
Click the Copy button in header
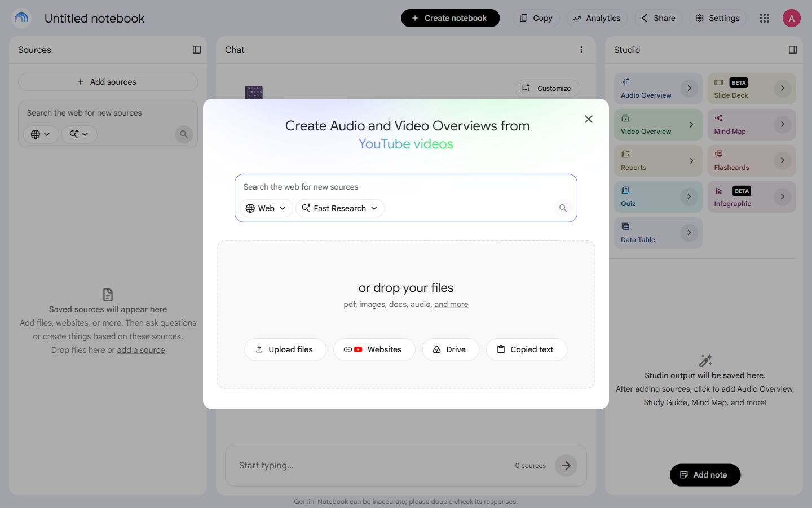[x=536, y=18]
